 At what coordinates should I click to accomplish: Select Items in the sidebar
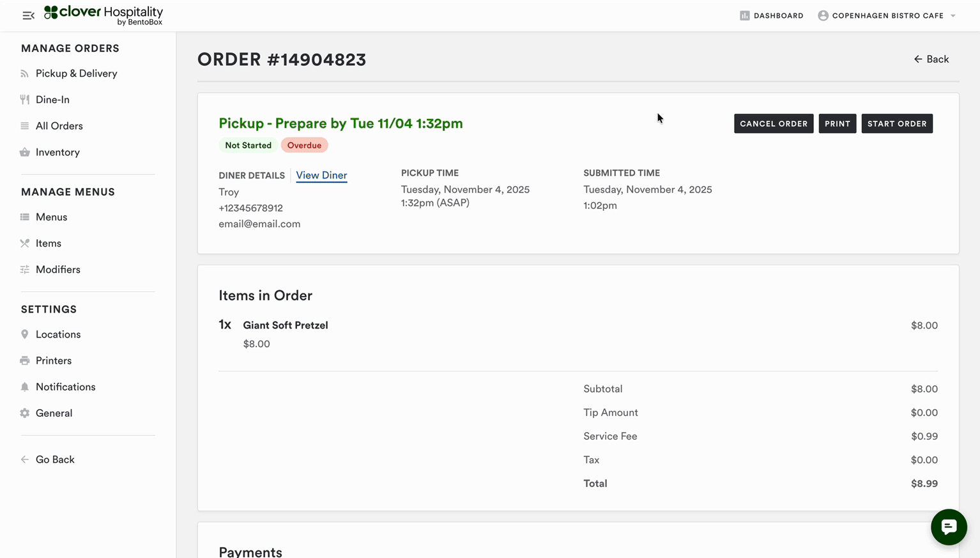[x=48, y=244]
